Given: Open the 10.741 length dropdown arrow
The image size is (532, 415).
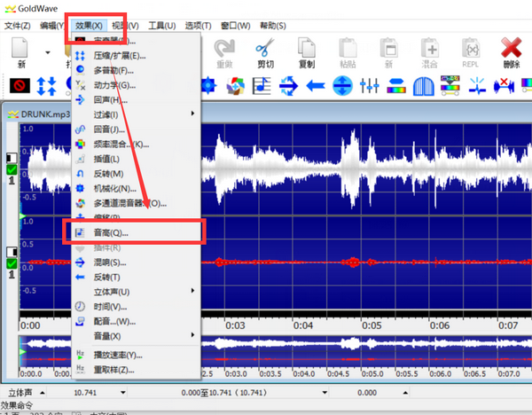Looking at the screenshot, I should 123,393.
